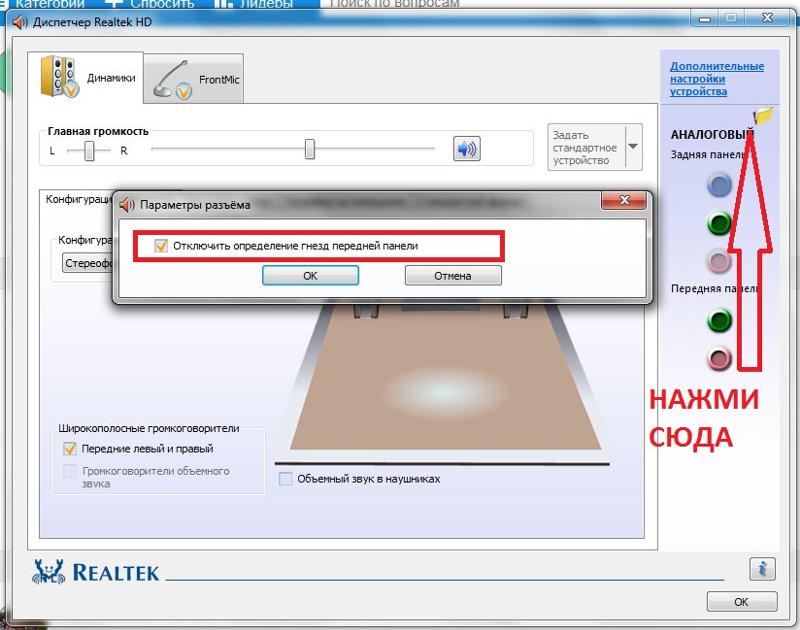Click the L-R balance slider handle

89,151
